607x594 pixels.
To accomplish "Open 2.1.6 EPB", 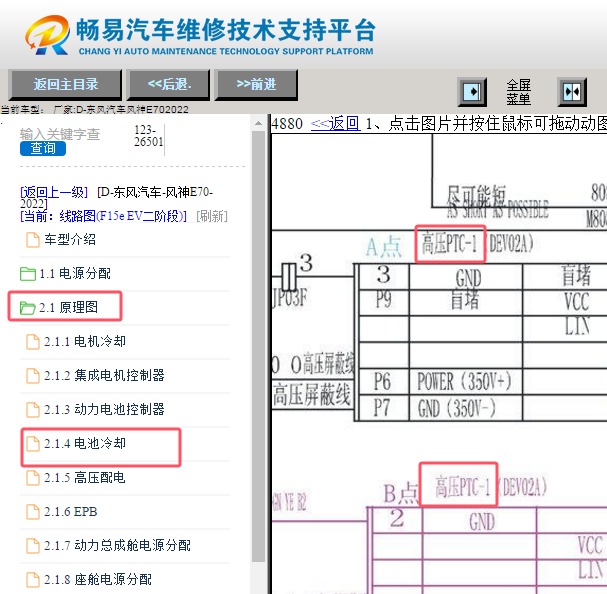I will (x=70, y=512).
